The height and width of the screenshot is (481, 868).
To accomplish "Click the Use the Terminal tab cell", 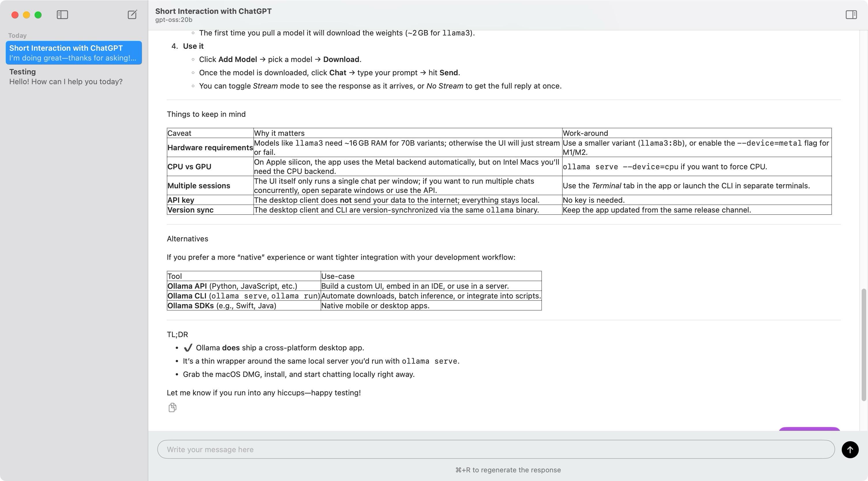I will point(697,186).
